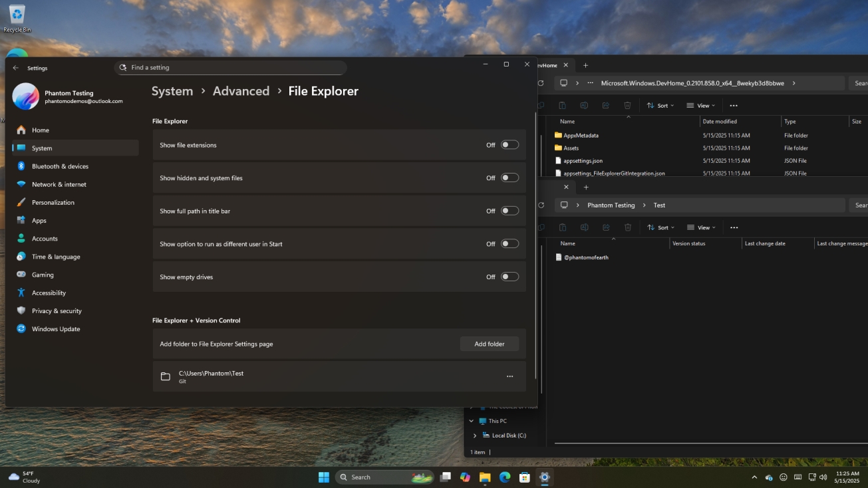Screen dimensions: 868x488
Task: Show hidden icons in the system tray
Action: point(754,477)
